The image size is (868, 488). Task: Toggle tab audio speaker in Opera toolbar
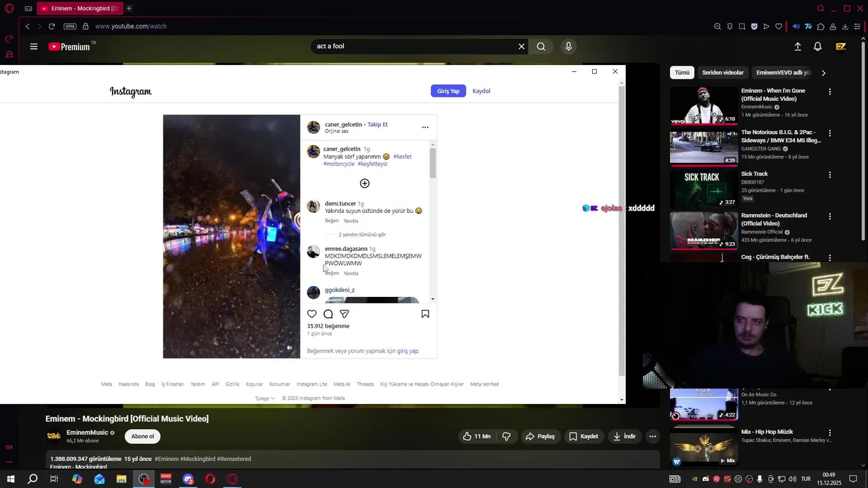[796, 26]
